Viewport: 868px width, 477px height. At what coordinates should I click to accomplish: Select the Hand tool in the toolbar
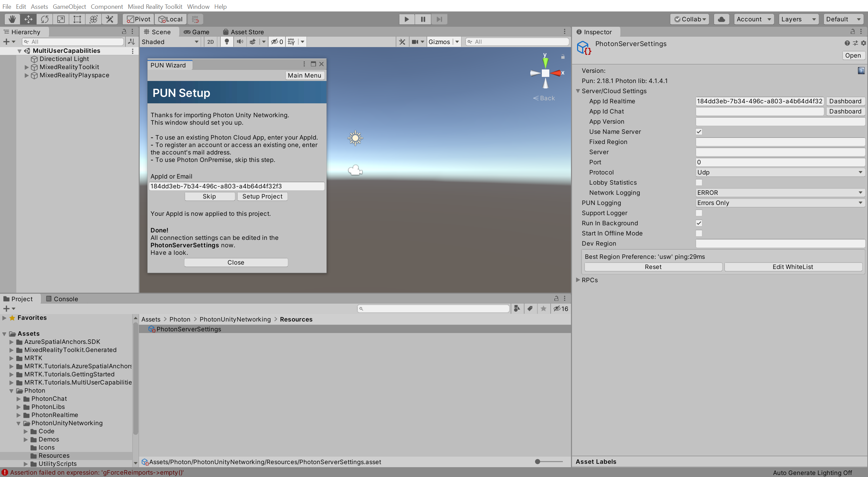(x=12, y=19)
